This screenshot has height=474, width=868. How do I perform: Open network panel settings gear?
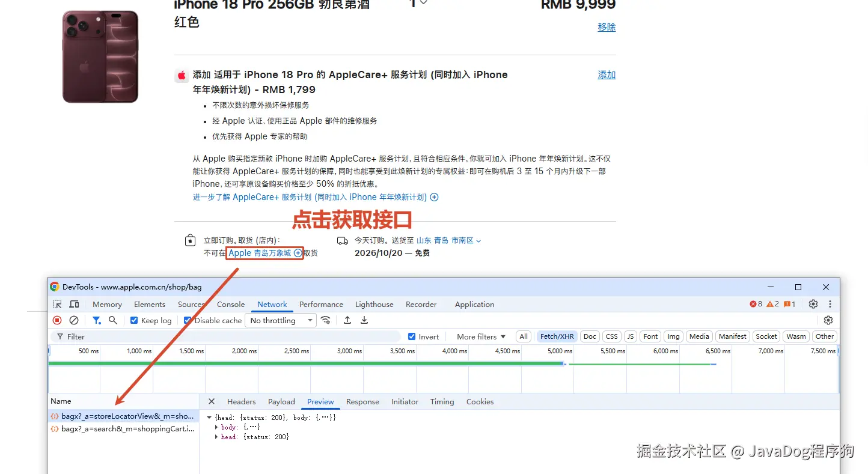(828, 321)
